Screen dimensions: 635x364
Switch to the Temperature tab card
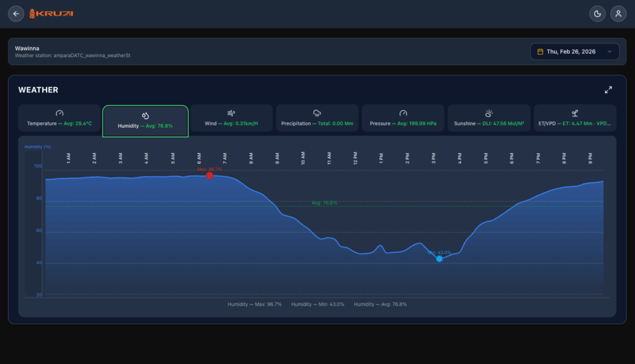[x=60, y=118]
